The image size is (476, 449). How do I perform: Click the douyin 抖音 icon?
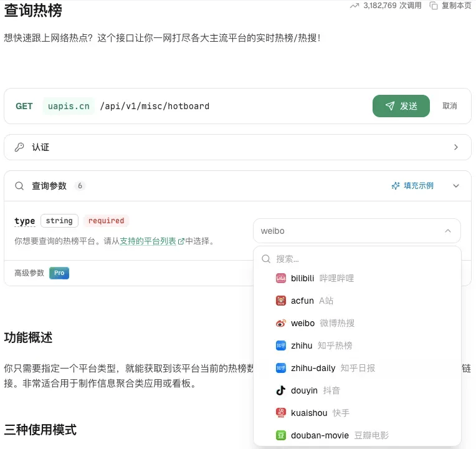tap(280, 390)
